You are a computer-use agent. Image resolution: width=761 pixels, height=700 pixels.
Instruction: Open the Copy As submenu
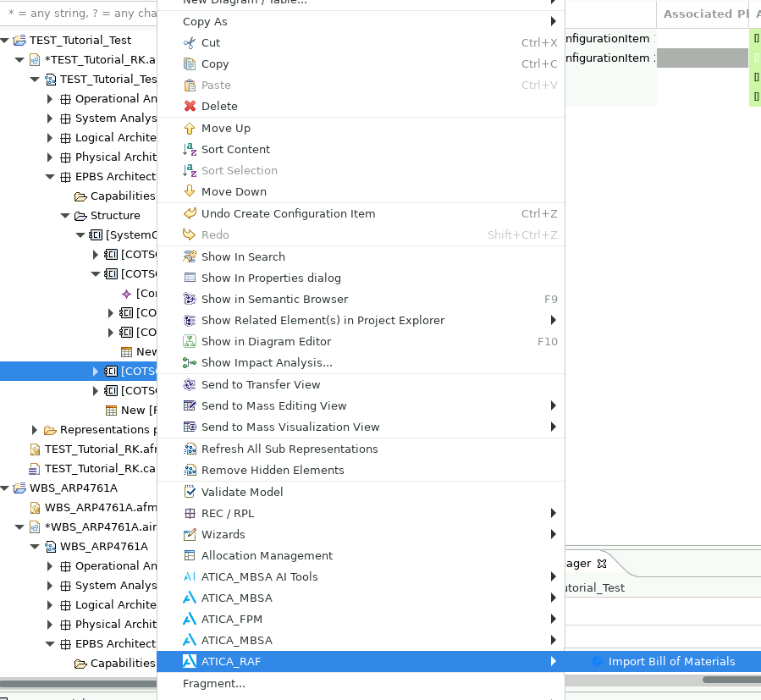[x=361, y=21]
